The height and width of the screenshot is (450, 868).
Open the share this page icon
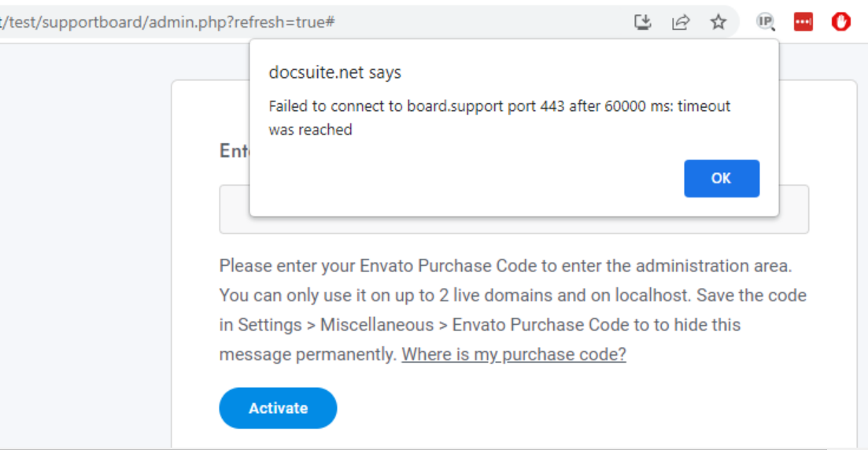[x=681, y=22]
